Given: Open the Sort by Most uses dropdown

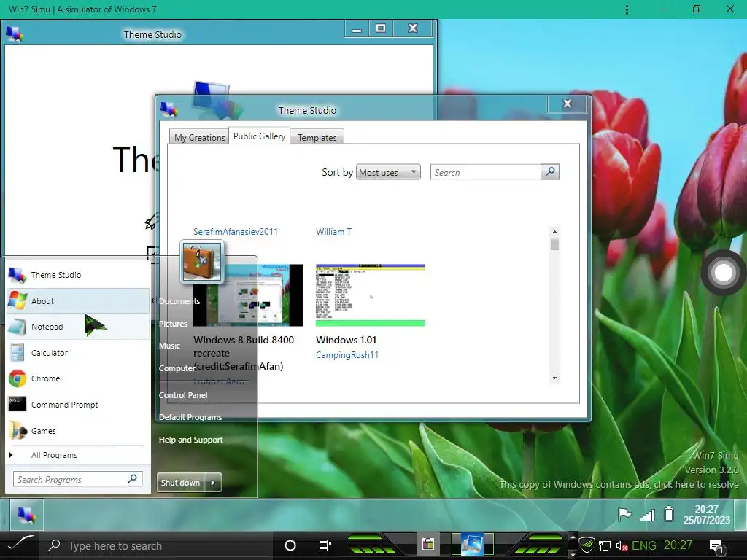Looking at the screenshot, I should pyautogui.click(x=388, y=172).
